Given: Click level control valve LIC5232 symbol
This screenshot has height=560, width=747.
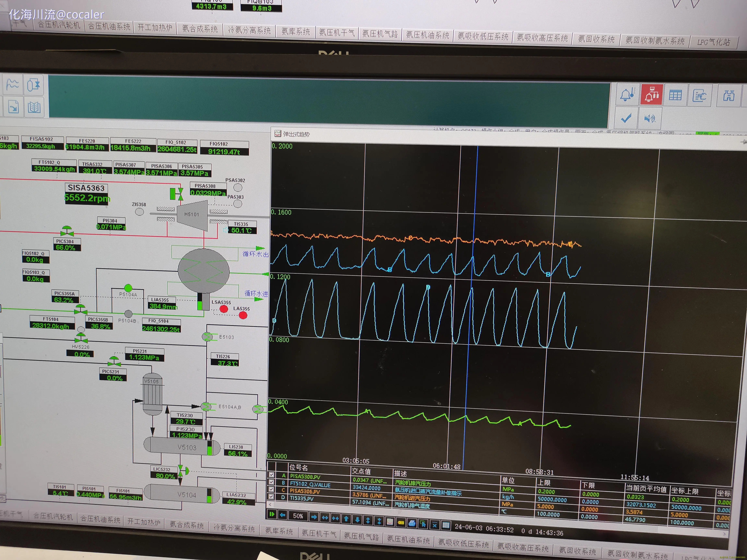Looking at the screenshot, I should [x=183, y=471].
